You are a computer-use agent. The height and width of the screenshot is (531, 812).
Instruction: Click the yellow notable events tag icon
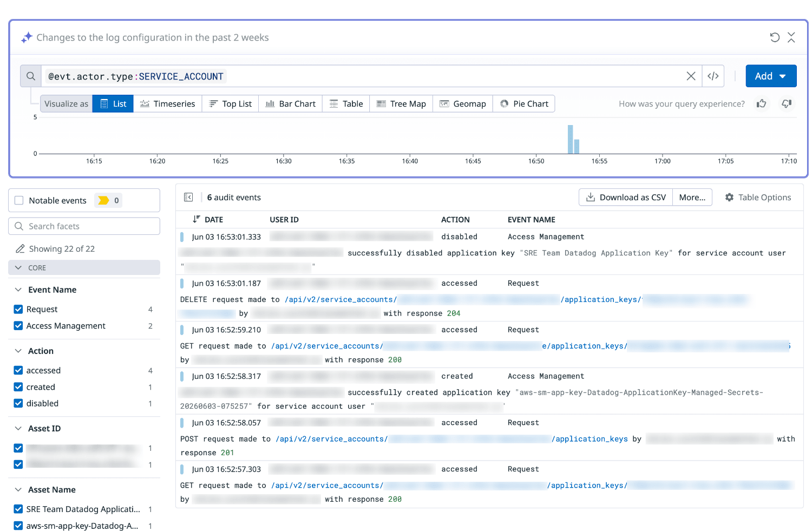(x=103, y=200)
